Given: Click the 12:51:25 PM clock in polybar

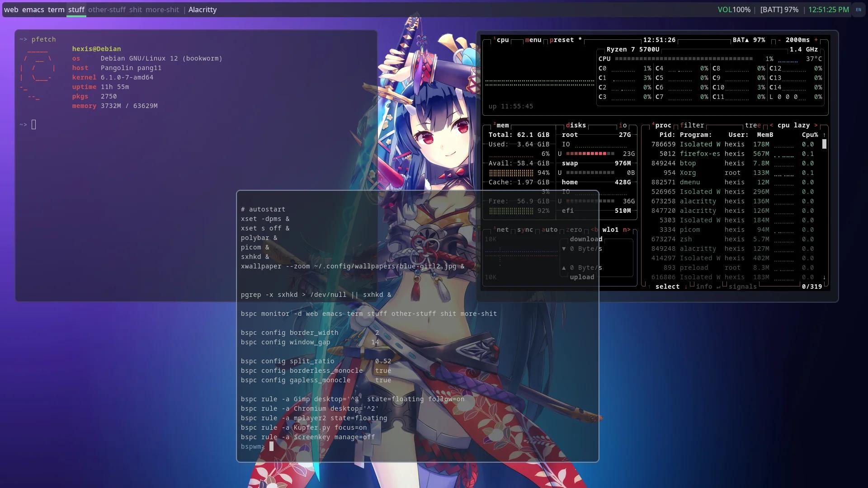Looking at the screenshot, I should pos(829,9).
